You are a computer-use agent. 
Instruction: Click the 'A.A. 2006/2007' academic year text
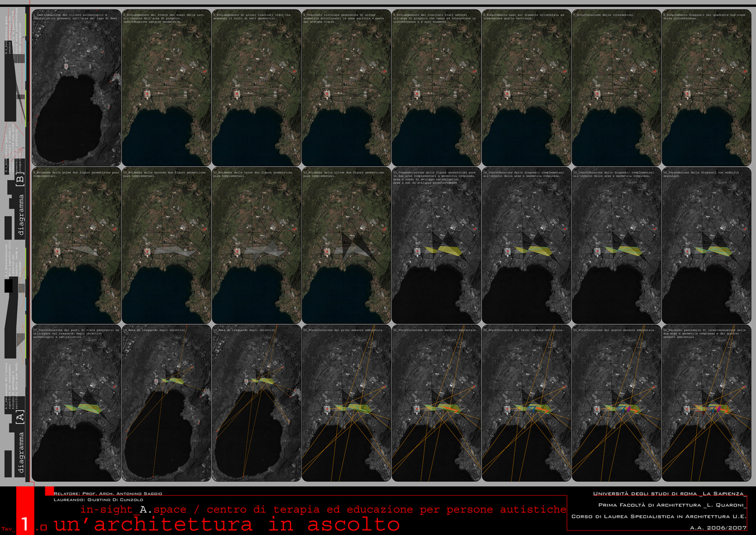point(718,527)
